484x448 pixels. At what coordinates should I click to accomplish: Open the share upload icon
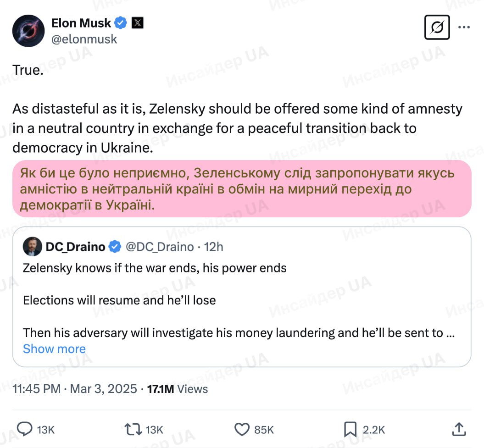tap(459, 429)
